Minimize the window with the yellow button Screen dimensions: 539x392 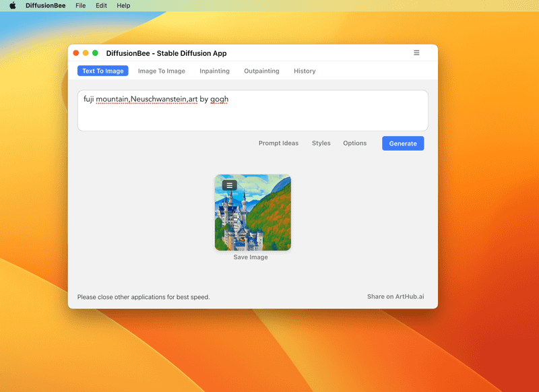[86, 53]
